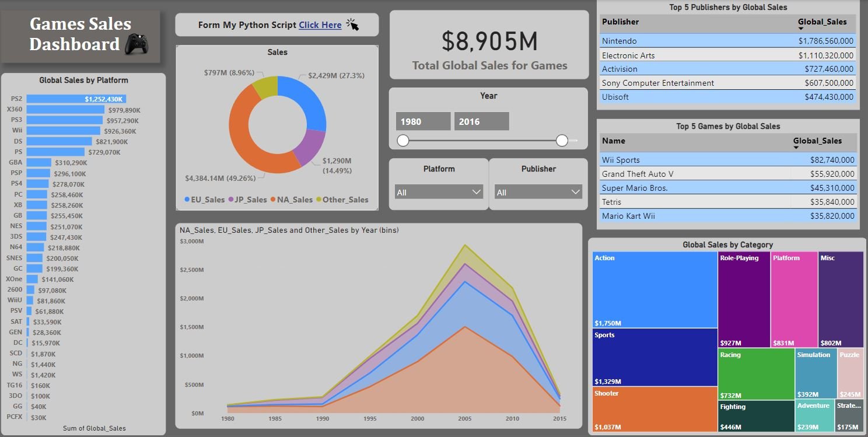Screen dimensions: 868x437
Task: Click the game controller icon in the title
Action: click(137, 44)
